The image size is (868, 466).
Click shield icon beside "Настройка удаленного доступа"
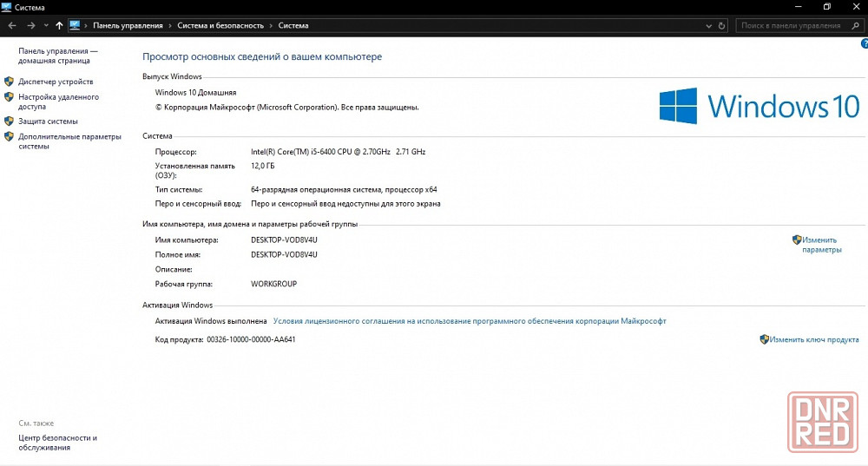point(9,97)
